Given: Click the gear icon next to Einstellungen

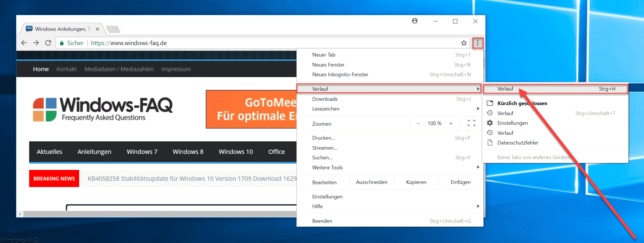Looking at the screenshot, I should point(490,123).
